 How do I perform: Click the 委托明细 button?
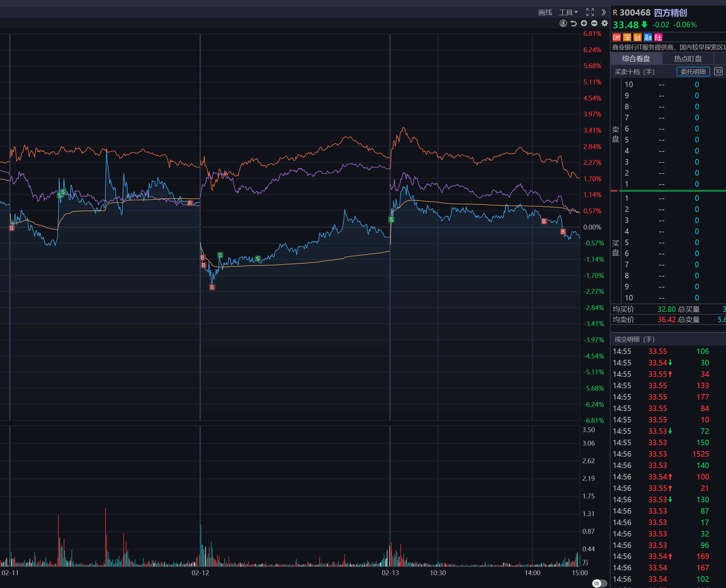coord(693,72)
